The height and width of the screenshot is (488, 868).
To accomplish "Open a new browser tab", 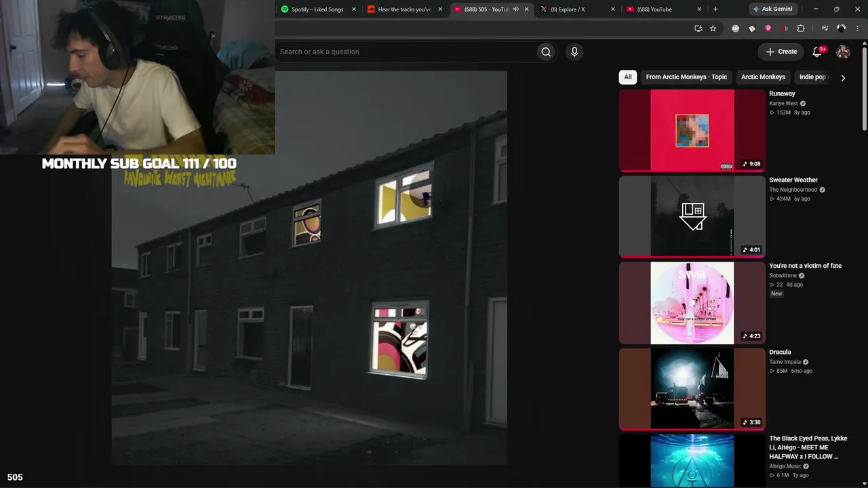I will tap(715, 9).
